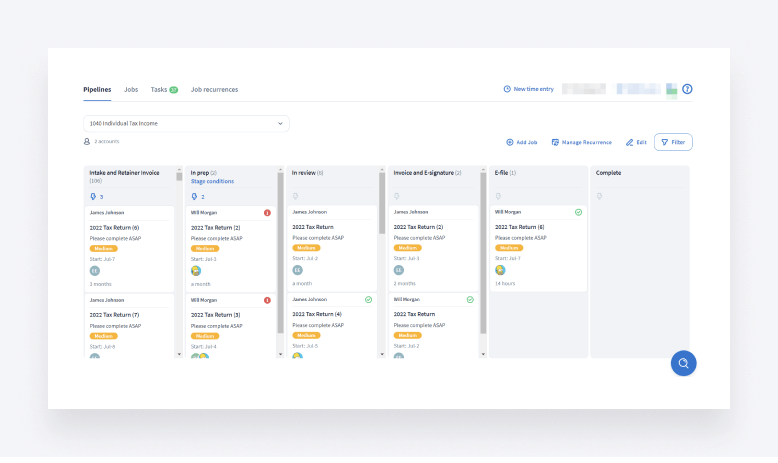Open the Filter options button
Screen dimensions: 778x463
tap(673, 142)
